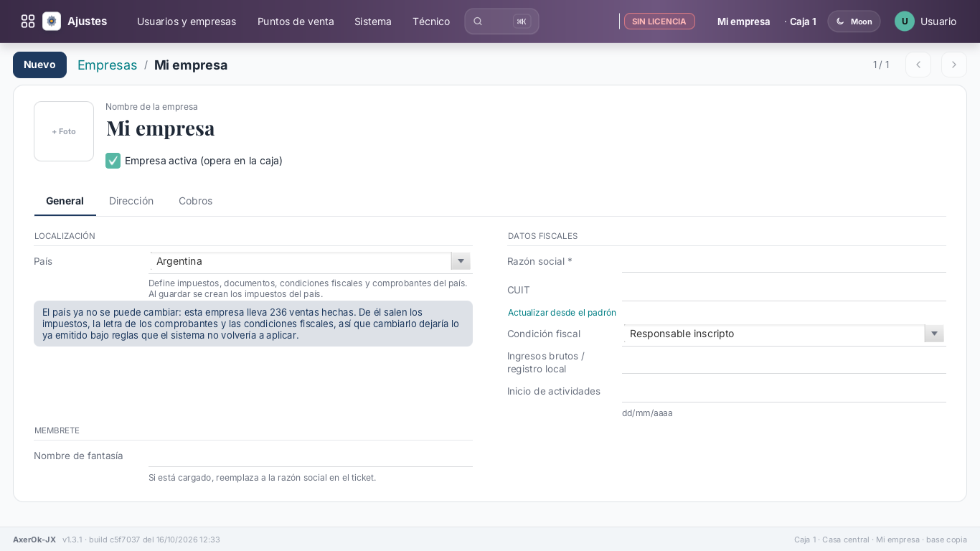This screenshot has width=980, height=551.
Task: Click the Ajustes app logo icon
Action: [52, 22]
